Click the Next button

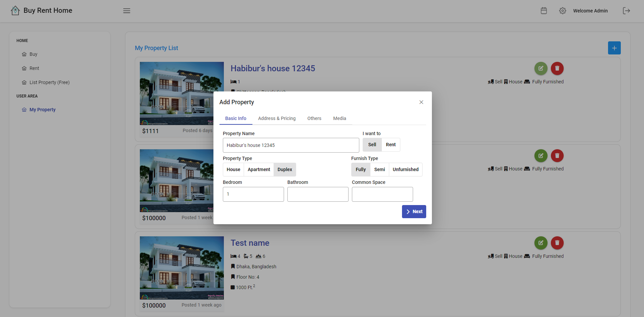point(414,212)
